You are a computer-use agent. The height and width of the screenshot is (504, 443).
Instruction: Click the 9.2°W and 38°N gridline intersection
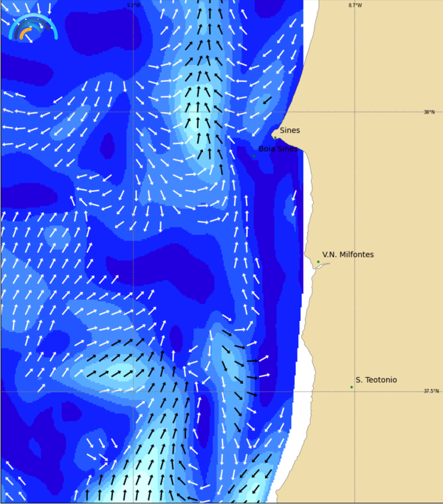(x=134, y=112)
